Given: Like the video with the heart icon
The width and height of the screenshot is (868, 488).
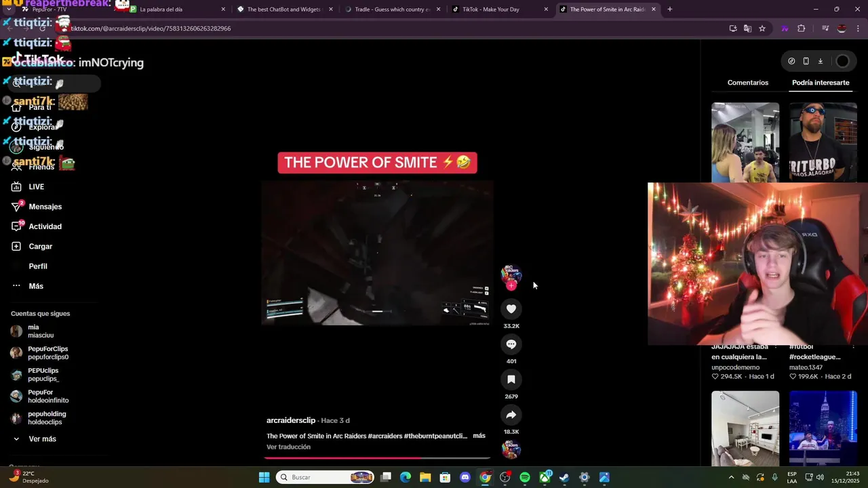Looking at the screenshot, I should point(511,309).
